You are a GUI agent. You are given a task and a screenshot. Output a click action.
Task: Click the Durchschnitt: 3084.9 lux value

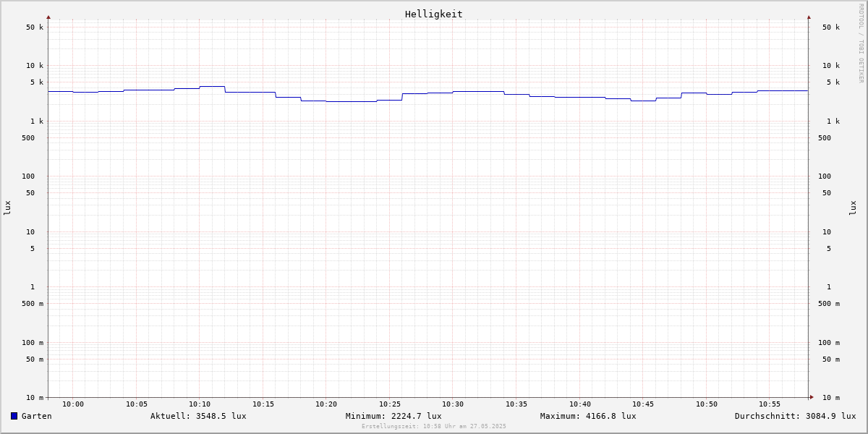coord(795,416)
